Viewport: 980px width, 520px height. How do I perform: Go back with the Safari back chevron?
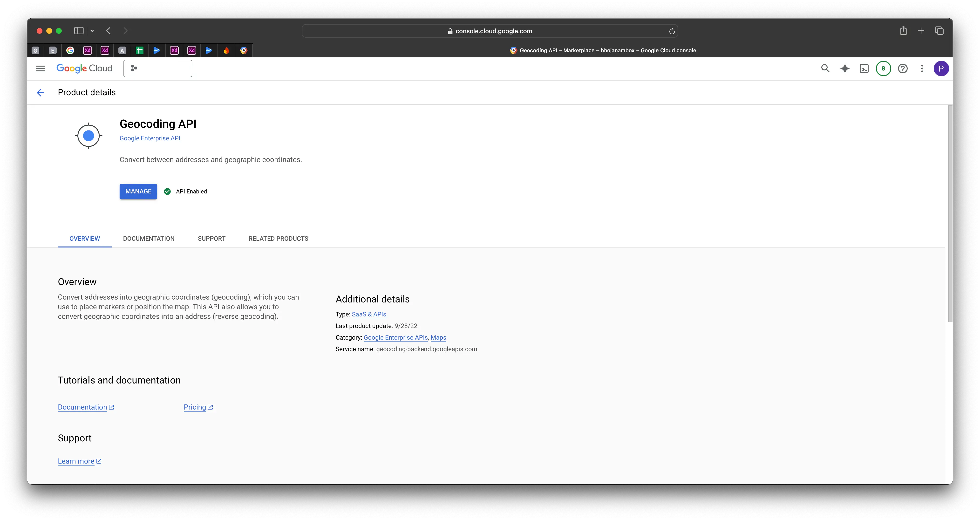[x=109, y=30]
